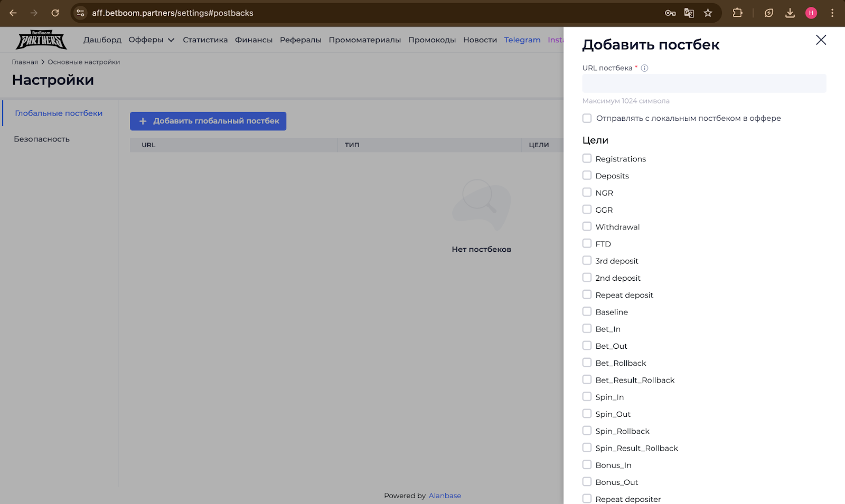This screenshot has height=504, width=845.
Task: Click the URL column header
Action: [148, 145]
